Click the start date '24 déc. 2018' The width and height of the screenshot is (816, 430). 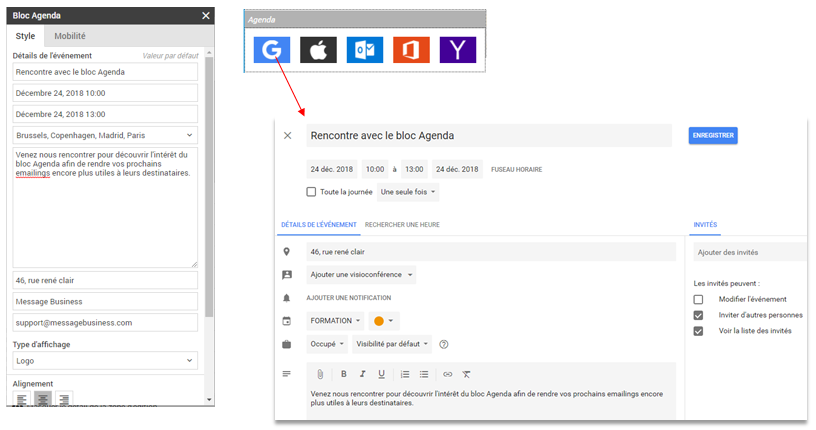pos(332,169)
